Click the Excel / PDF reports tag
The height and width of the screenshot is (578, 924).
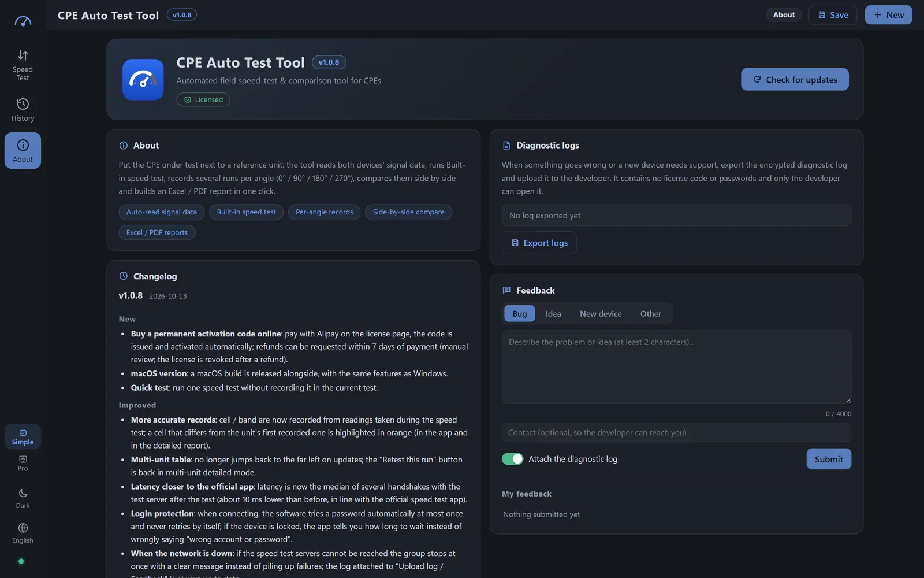coord(157,232)
